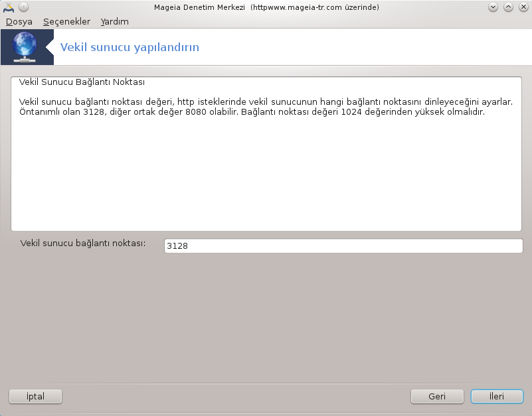Click the round pin button in the title bar
Screen dimensions: 532x416
pyautogui.click(x=23, y=7)
